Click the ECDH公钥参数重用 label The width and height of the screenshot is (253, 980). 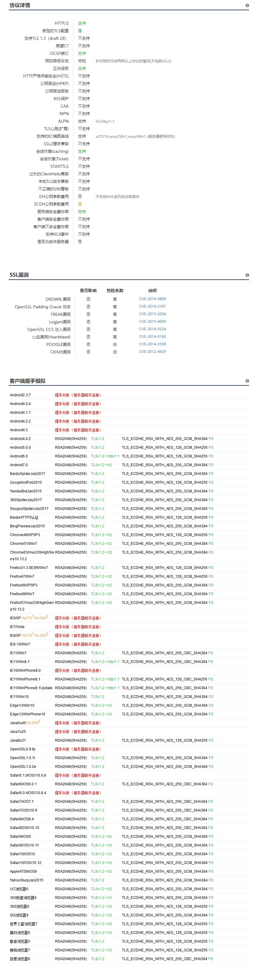coord(52,204)
